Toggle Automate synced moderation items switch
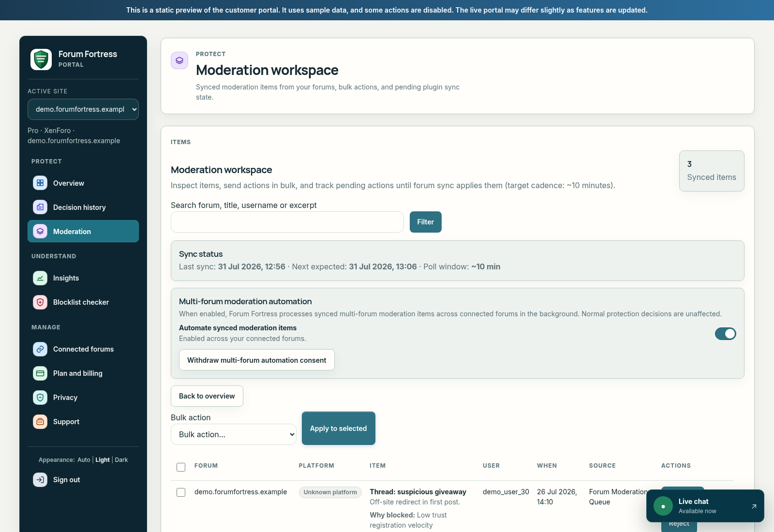 click(x=726, y=334)
